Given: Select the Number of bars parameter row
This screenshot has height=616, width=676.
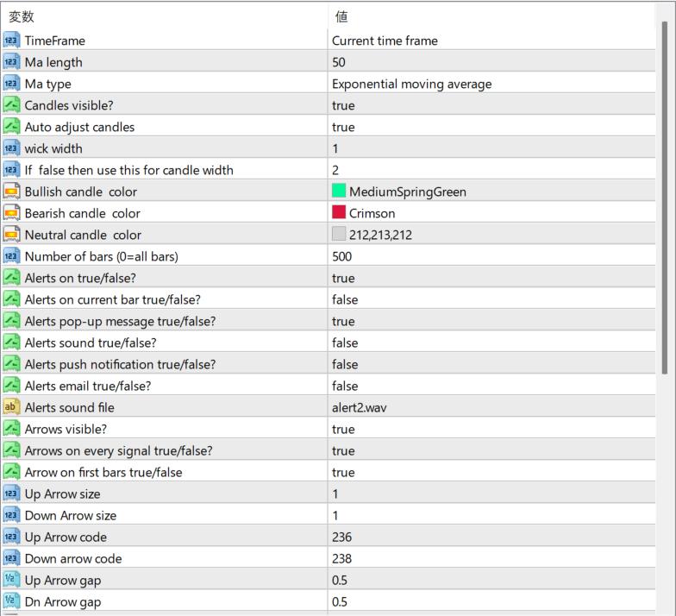Looking at the screenshot, I should tap(101, 256).
